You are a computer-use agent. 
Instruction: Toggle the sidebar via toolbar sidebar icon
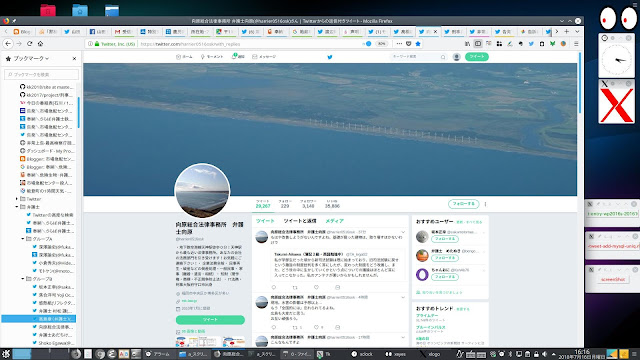coord(478,44)
